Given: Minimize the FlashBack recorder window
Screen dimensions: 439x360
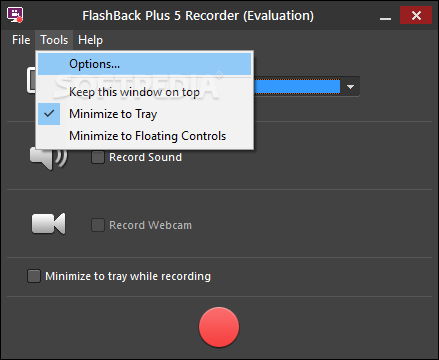Looking at the screenshot, I should tap(385, 16).
